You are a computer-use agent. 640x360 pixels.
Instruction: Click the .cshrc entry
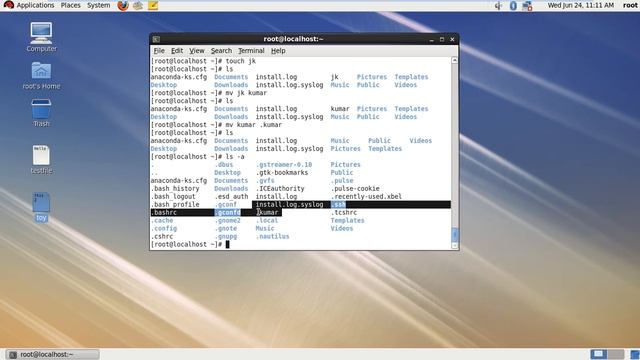[x=162, y=236]
